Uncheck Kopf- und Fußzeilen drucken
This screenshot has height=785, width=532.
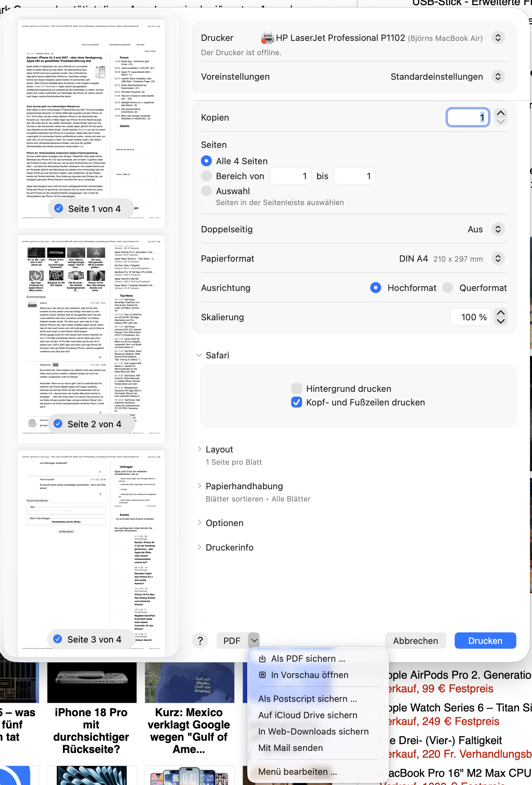297,402
